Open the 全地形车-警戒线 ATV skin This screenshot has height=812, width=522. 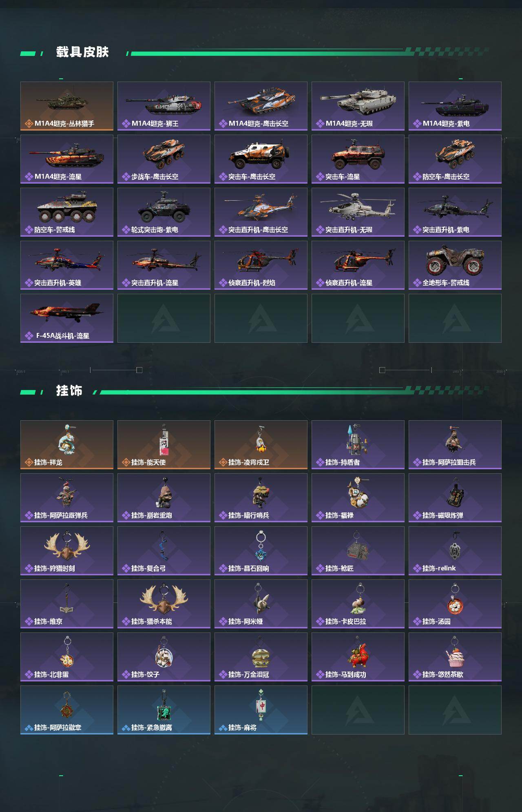pos(455,265)
